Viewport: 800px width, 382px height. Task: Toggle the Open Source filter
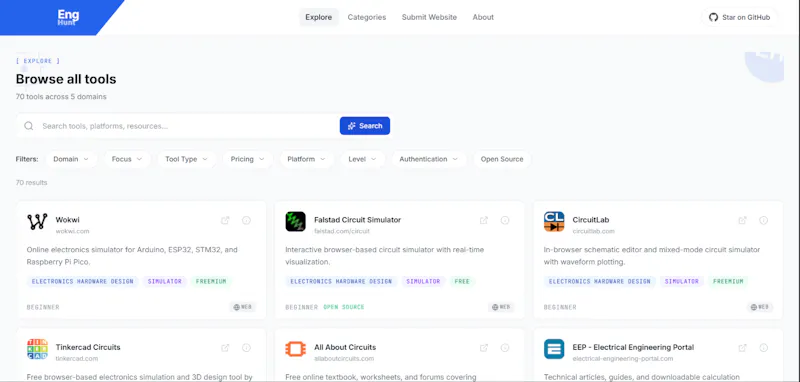point(502,159)
